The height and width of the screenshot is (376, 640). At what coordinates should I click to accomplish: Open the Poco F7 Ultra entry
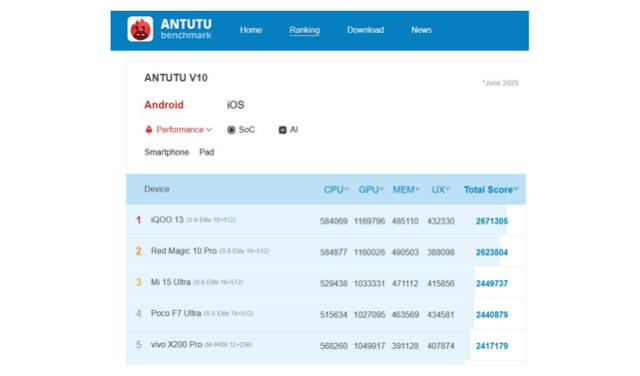176,313
